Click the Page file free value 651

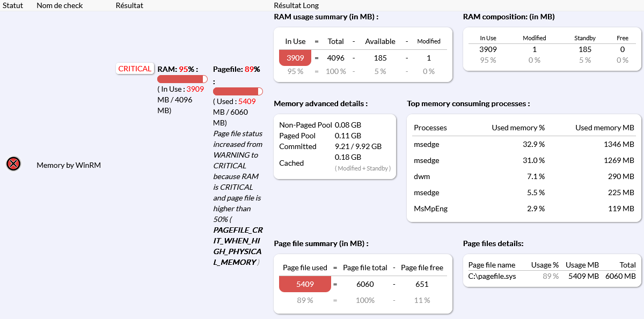pyautogui.click(x=422, y=284)
